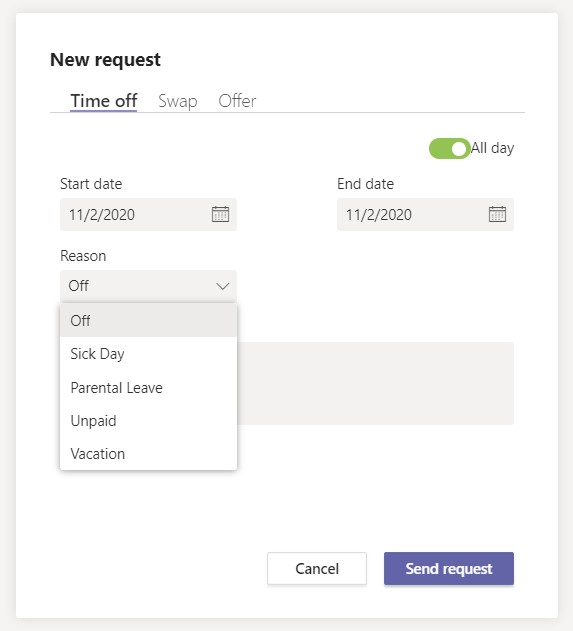Select Parental Leave as the reason

point(148,388)
